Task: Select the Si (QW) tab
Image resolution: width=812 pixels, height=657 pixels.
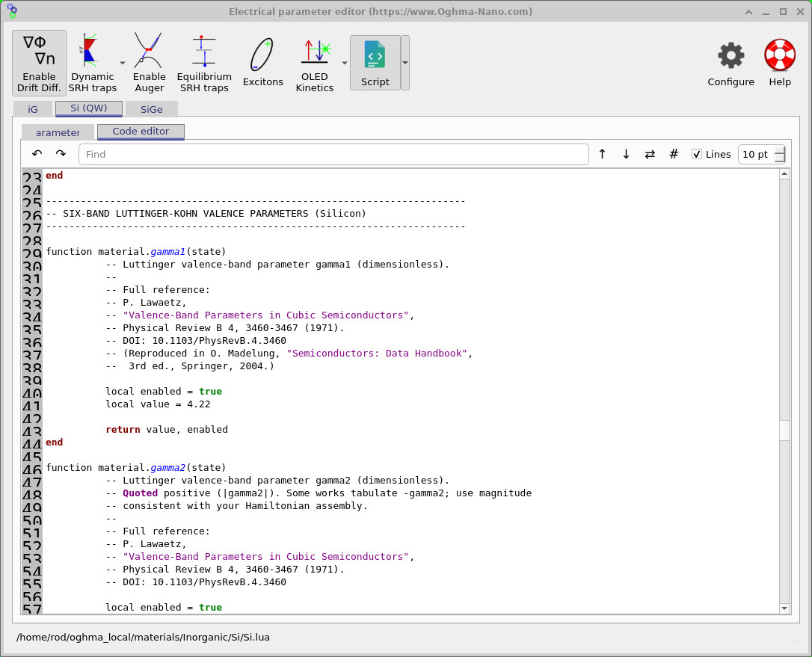Action: pos(88,108)
